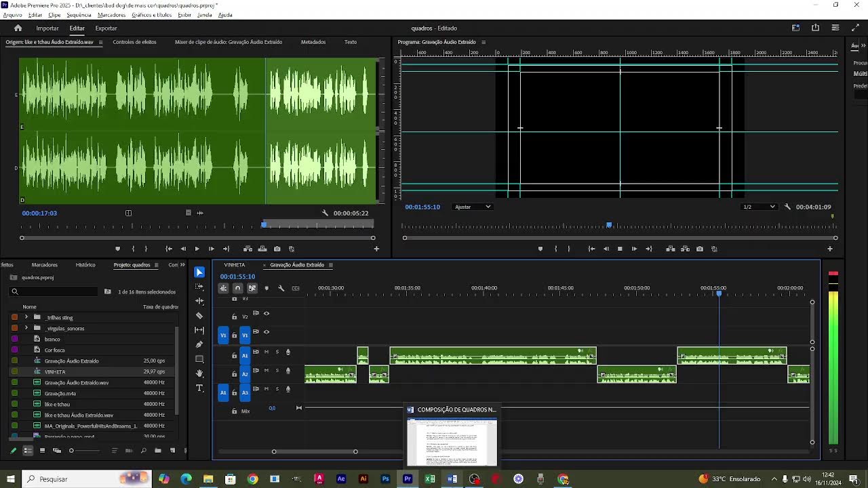This screenshot has height=488, width=868.
Task: Add a marker in the timeline
Action: pos(267,288)
